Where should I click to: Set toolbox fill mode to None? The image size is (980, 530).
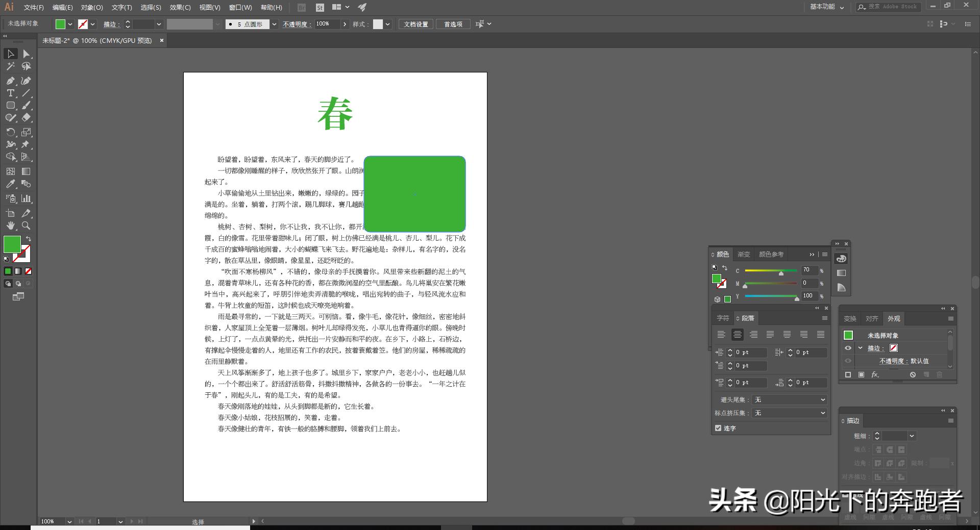coord(29,271)
